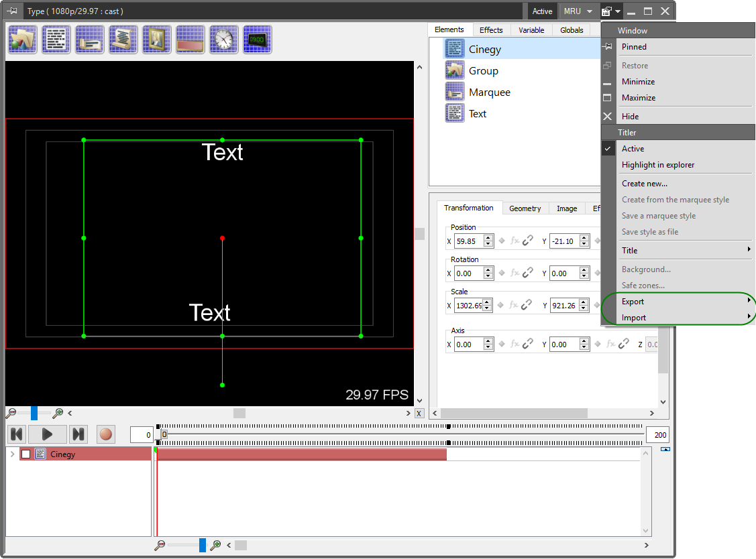Viewport: 756px width, 559px height.
Task: Click the timeline end frame field 200
Action: pyautogui.click(x=657, y=435)
